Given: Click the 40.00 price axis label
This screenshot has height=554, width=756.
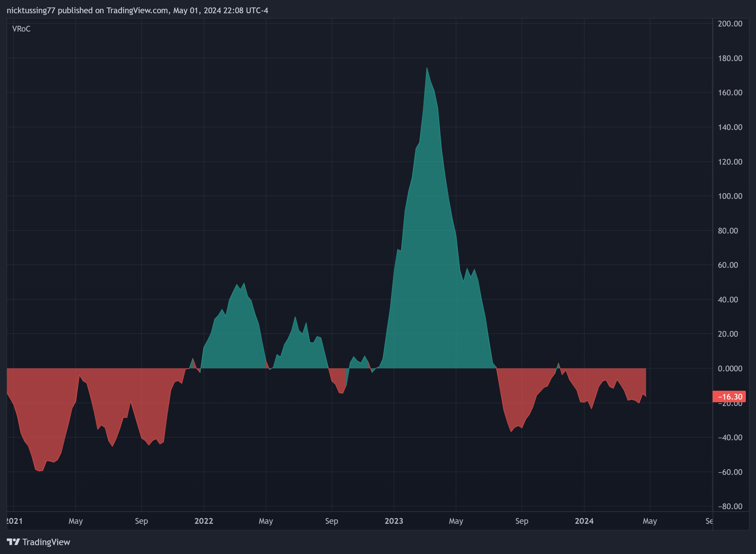Looking at the screenshot, I should (x=728, y=300).
